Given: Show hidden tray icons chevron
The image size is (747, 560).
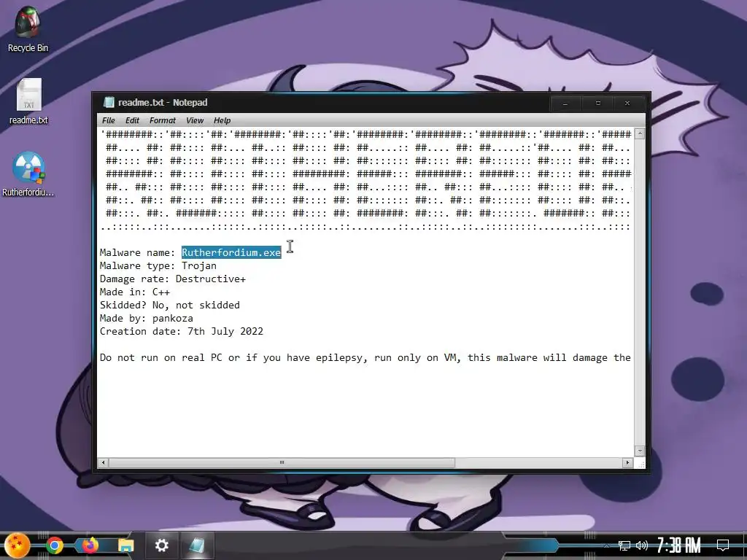Looking at the screenshot, I should click(x=606, y=545).
